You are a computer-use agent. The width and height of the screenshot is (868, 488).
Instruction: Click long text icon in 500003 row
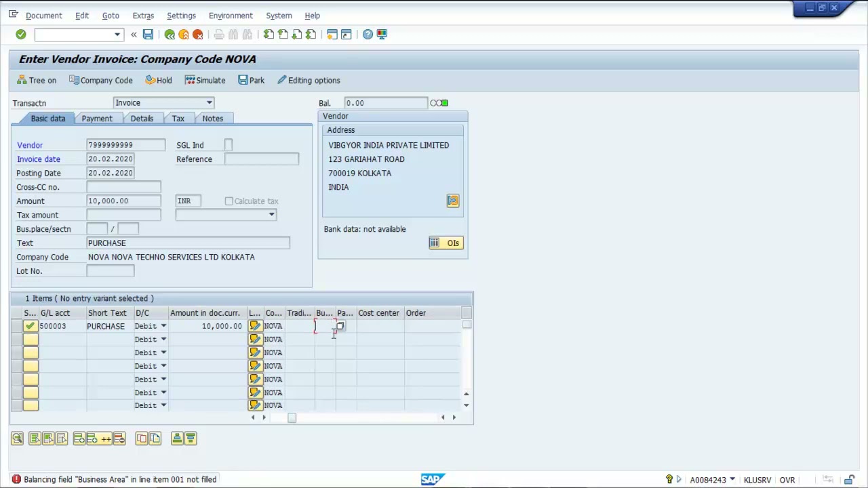click(x=255, y=326)
